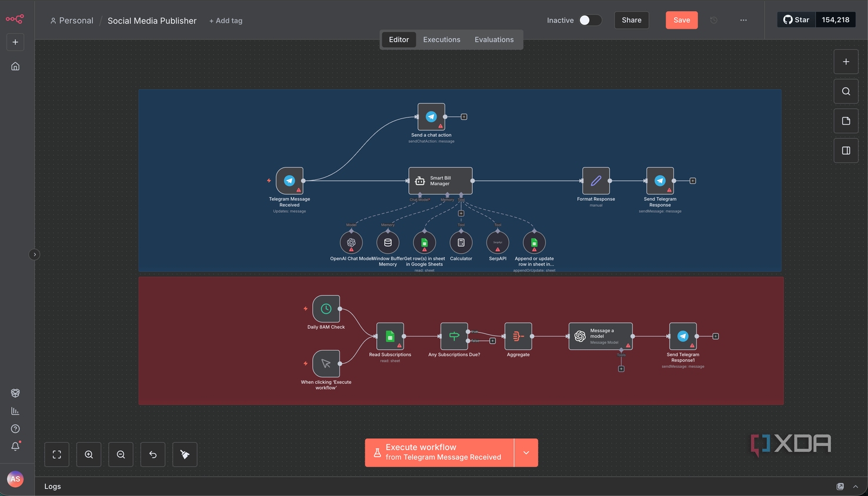Viewport: 868px width, 496px height.
Task: Click the create-new plus button in left sidebar
Action: (15, 42)
